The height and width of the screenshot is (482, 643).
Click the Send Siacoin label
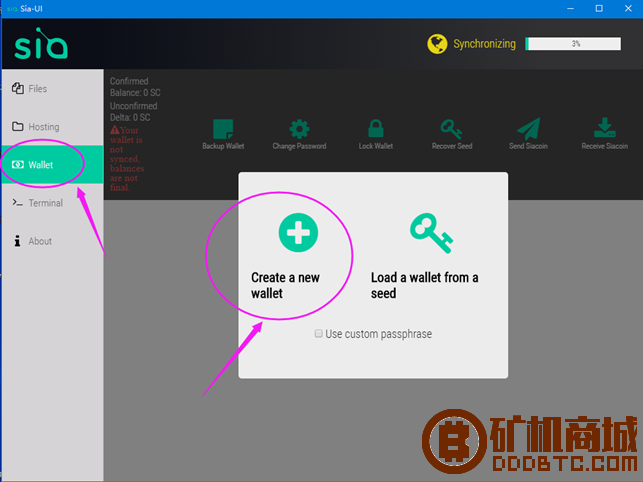(528, 146)
